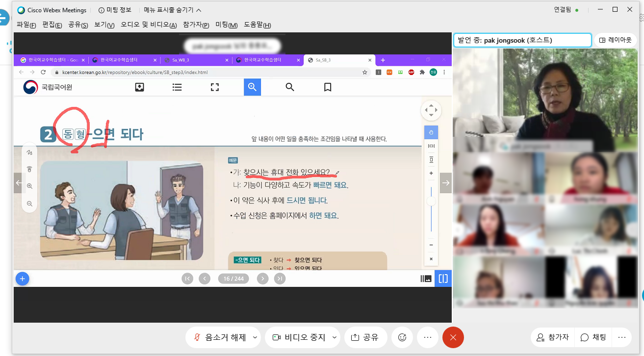
Task: Click the fit-to-width icon in zoom panel
Action: point(431,146)
